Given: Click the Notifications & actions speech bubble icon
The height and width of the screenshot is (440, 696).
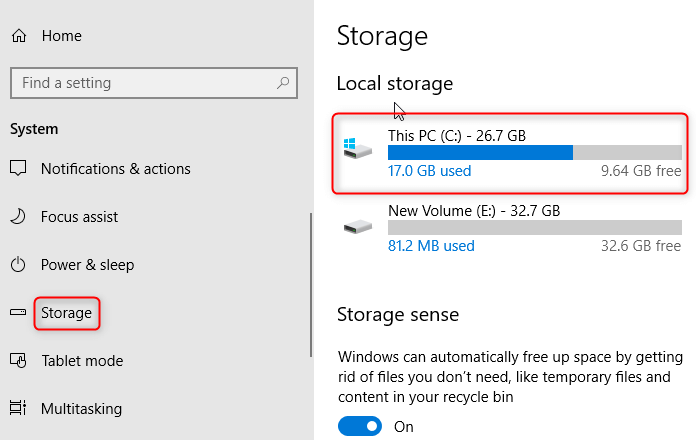Looking at the screenshot, I should click(18, 169).
